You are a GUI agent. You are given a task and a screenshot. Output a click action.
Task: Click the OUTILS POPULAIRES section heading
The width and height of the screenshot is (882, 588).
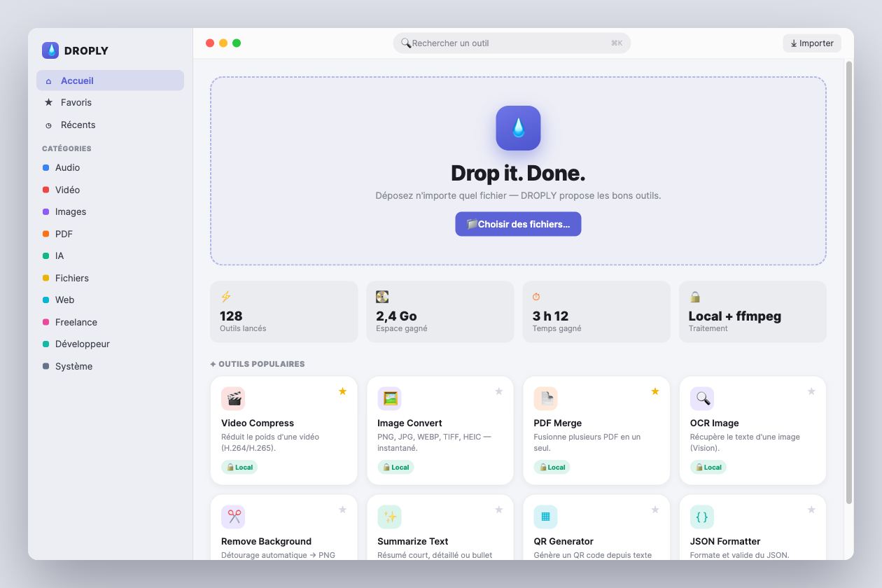coord(257,364)
